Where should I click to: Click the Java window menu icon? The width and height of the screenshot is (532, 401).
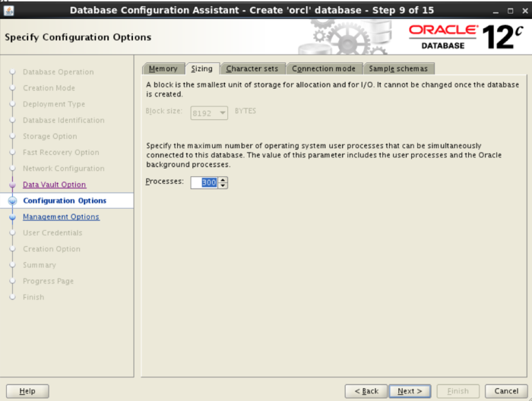tap(8, 11)
